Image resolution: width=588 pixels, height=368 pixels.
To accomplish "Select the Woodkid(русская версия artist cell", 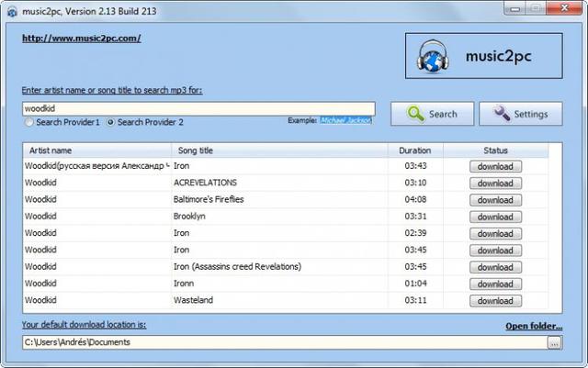I will pos(96,165).
